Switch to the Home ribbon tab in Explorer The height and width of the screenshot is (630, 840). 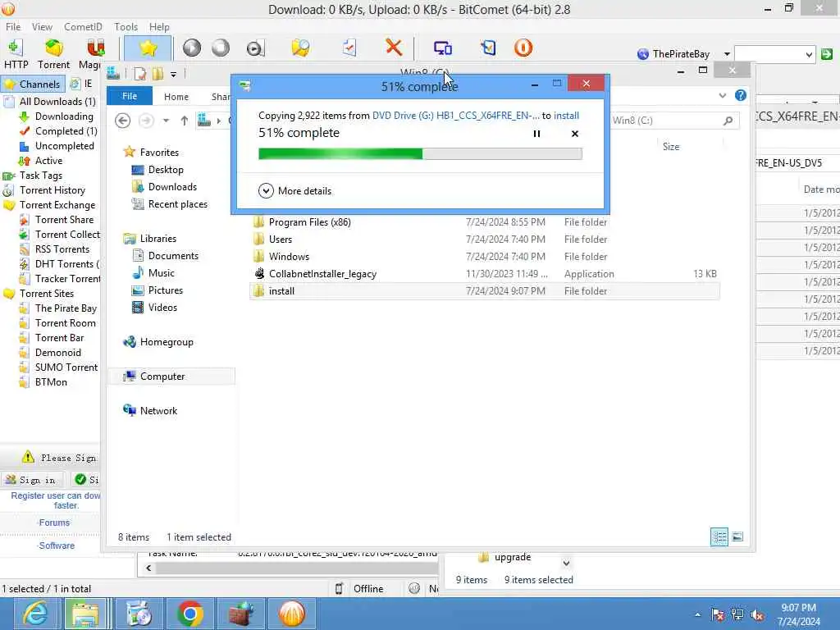coord(176,97)
